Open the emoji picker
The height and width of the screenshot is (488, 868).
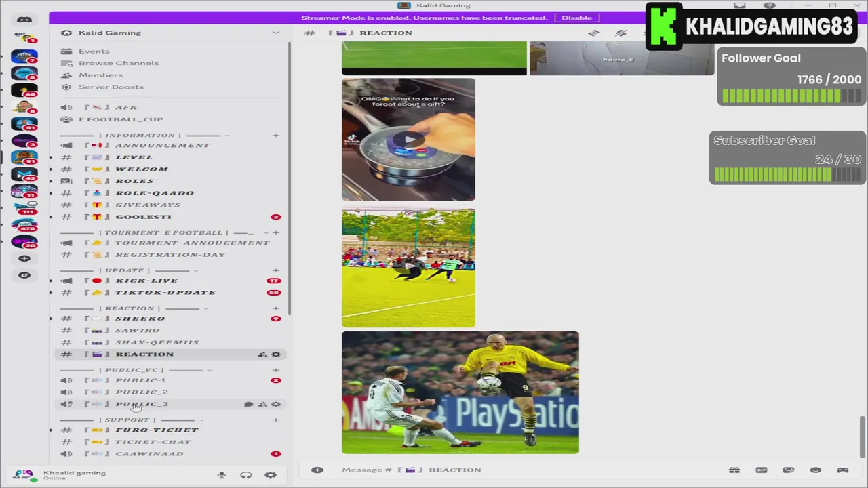pyautogui.click(x=816, y=470)
